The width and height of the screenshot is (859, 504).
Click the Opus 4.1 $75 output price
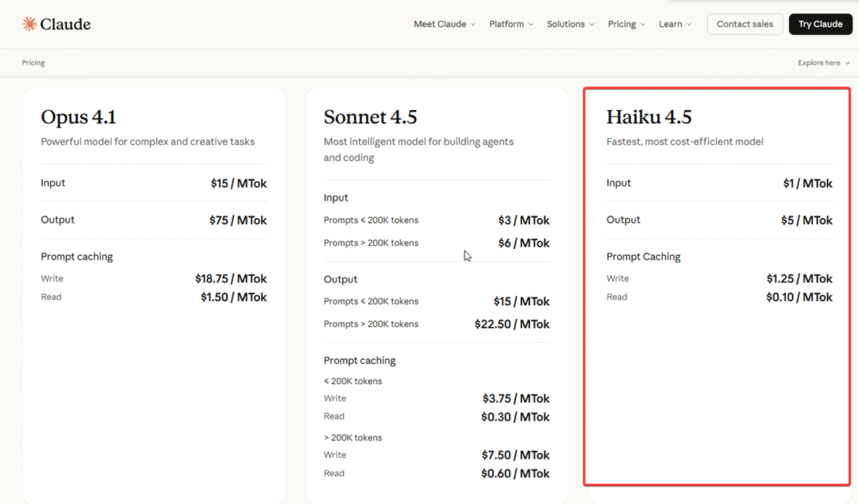[x=237, y=221]
